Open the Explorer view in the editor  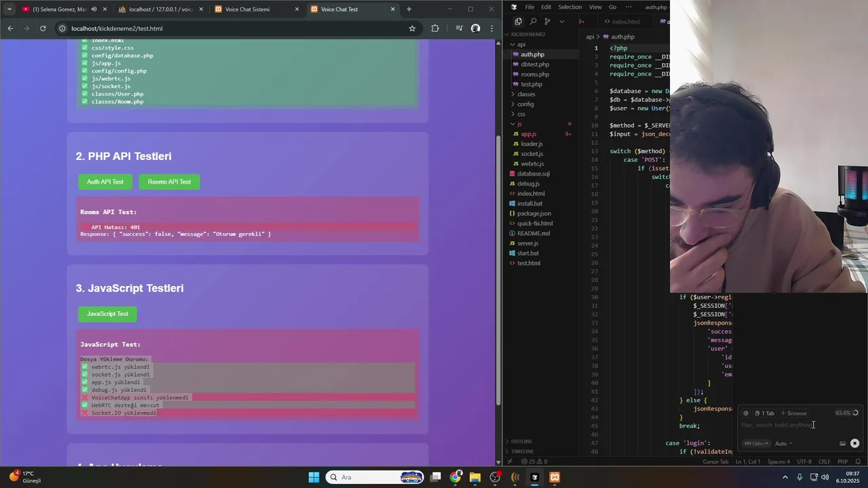point(519,21)
